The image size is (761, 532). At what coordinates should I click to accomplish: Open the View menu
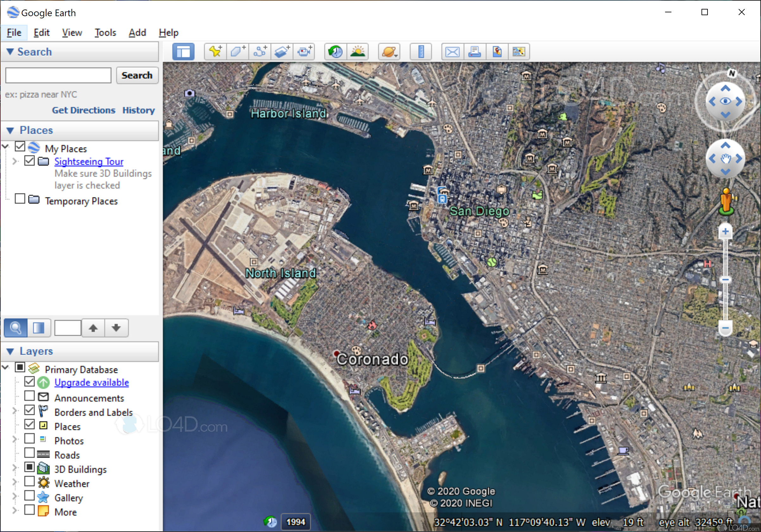pyautogui.click(x=72, y=33)
